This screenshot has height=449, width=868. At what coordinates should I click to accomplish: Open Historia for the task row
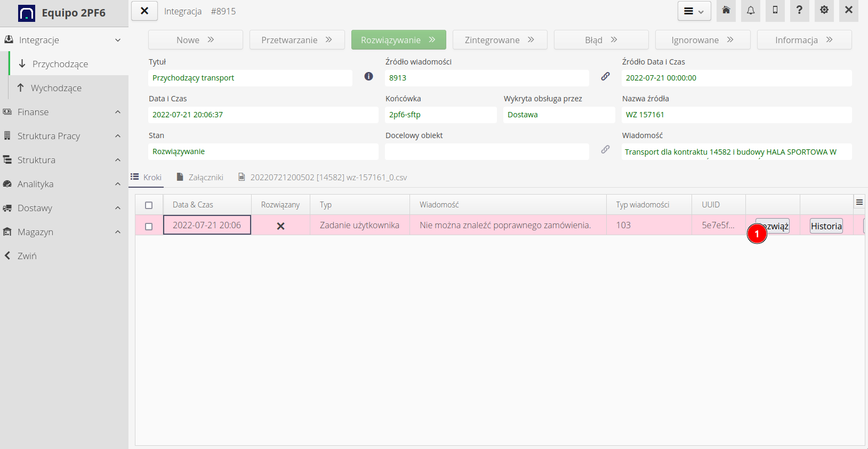coord(826,226)
